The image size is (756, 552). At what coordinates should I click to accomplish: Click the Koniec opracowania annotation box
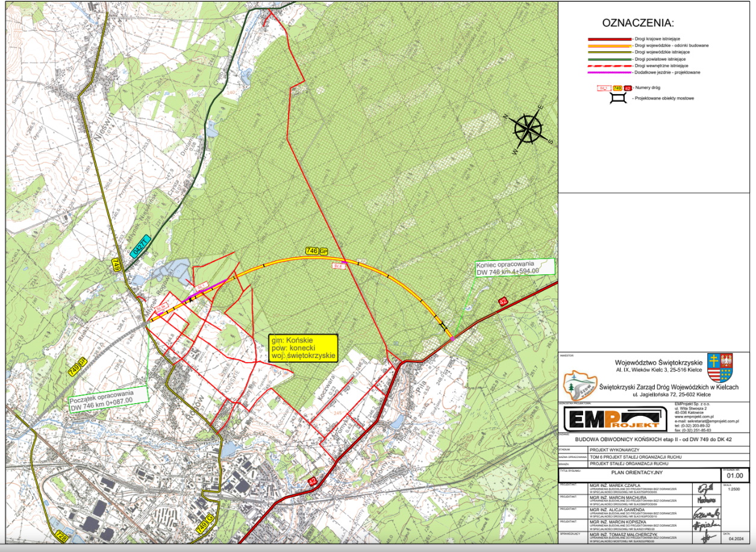pyautogui.click(x=513, y=267)
